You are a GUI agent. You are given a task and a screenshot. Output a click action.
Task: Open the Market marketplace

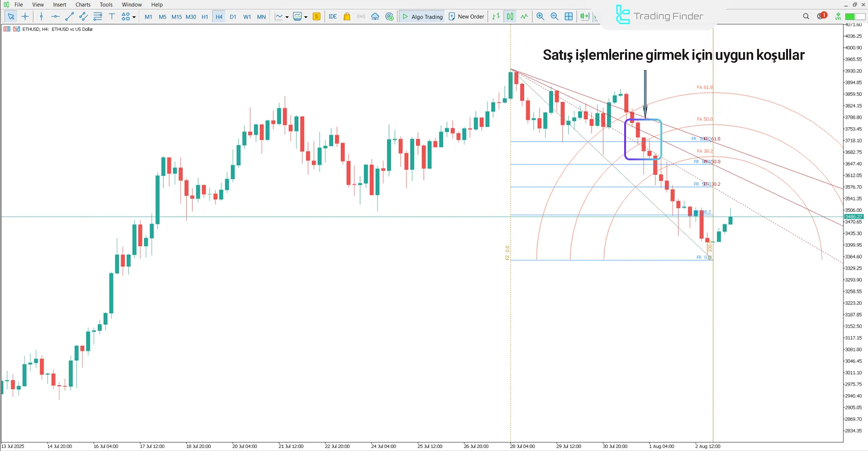pyautogui.click(x=346, y=16)
